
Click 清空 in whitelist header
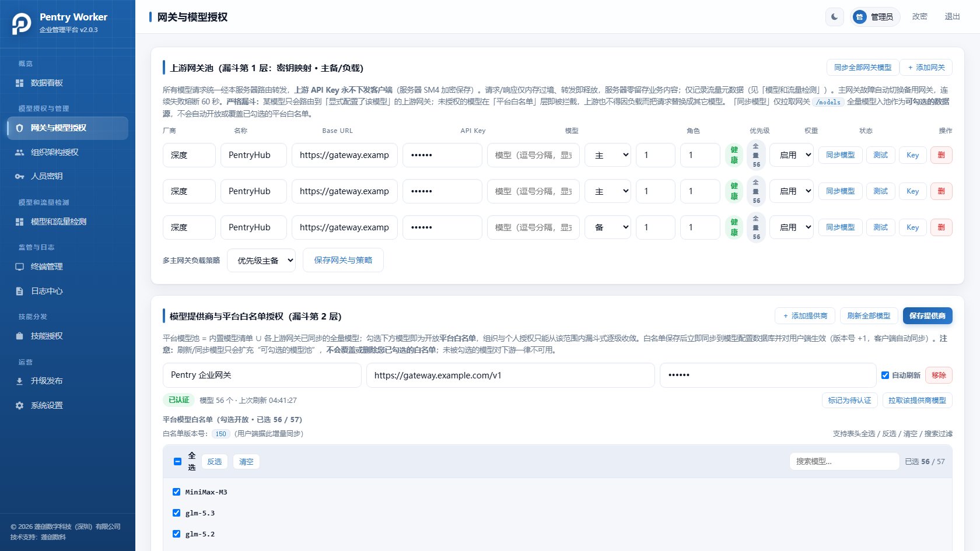246,462
